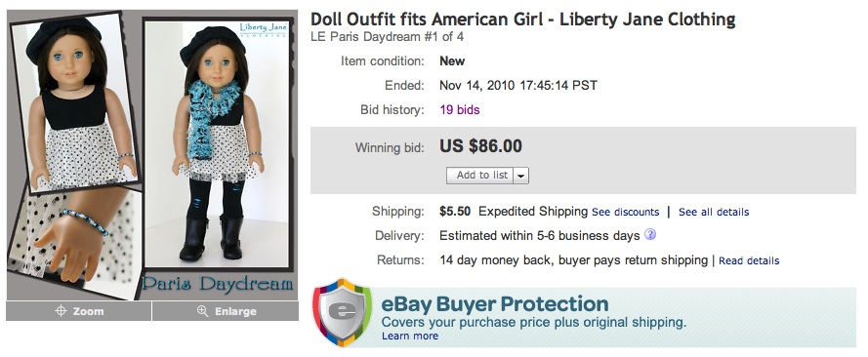Open the Add to list dropdown arrow

pos(521,176)
